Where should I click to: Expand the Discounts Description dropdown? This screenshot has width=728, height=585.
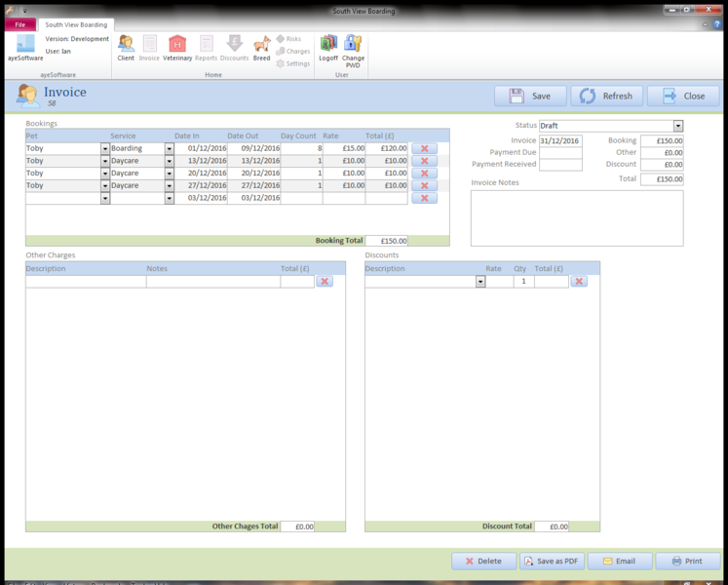click(480, 281)
